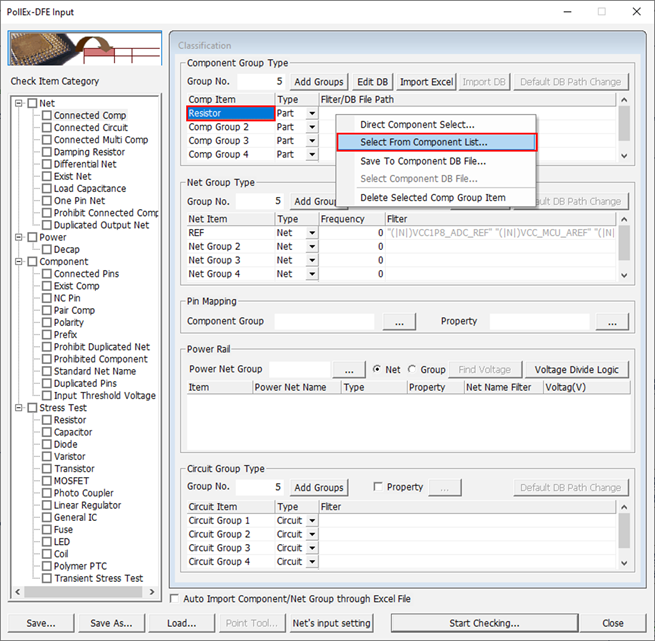
Task: Check Auto Import Component/Net Group option
Action: click(176, 599)
